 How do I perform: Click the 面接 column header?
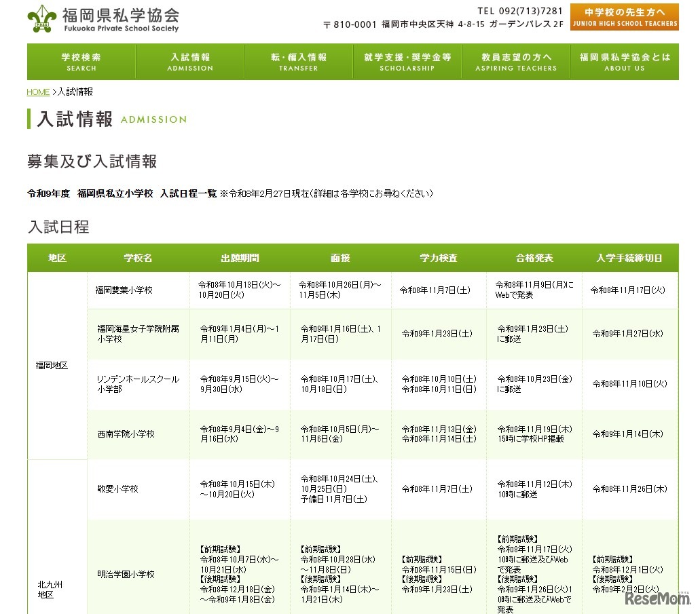tap(340, 258)
